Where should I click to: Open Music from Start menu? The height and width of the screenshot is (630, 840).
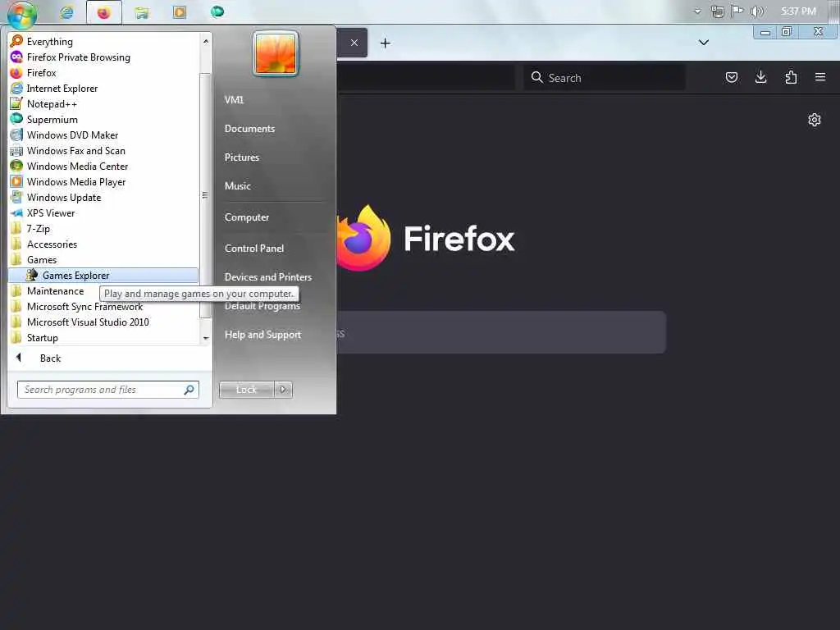point(237,186)
